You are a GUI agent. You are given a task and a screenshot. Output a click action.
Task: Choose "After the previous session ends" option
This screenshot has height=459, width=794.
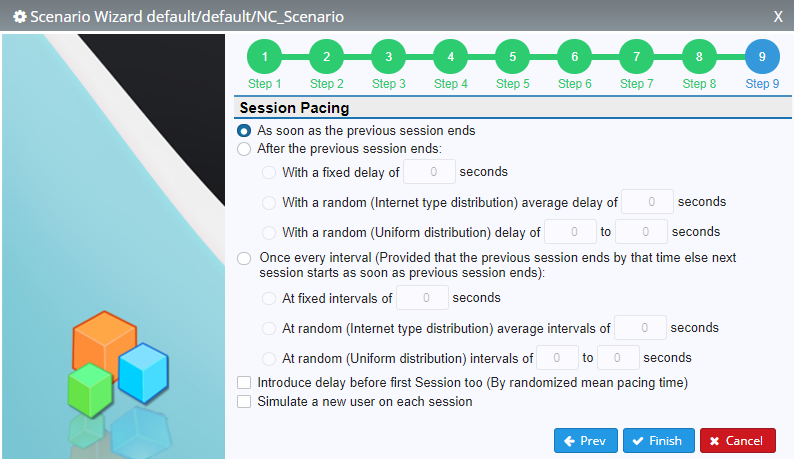point(244,149)
